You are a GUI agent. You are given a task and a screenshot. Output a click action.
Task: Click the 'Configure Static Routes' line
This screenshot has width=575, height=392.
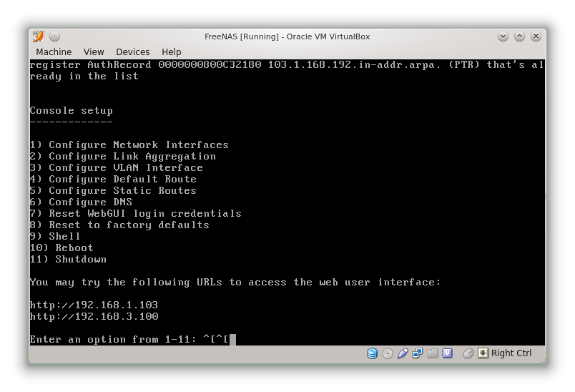coord(113,190)
